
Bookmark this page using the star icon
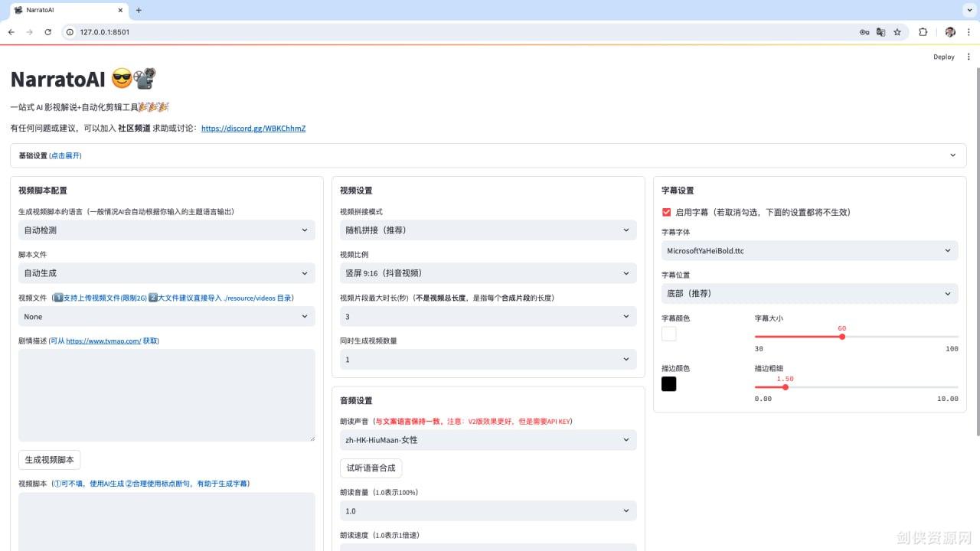[x=897, y=32]
